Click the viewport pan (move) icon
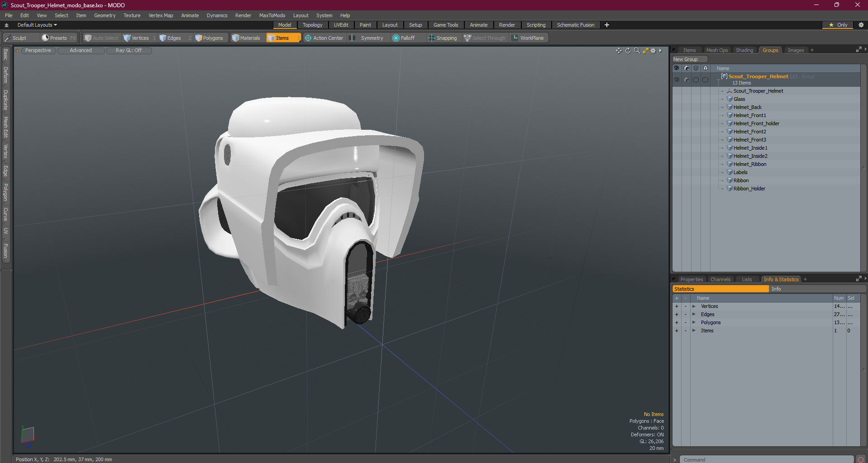The image size is (868, 463). click(x=619, y=51)
